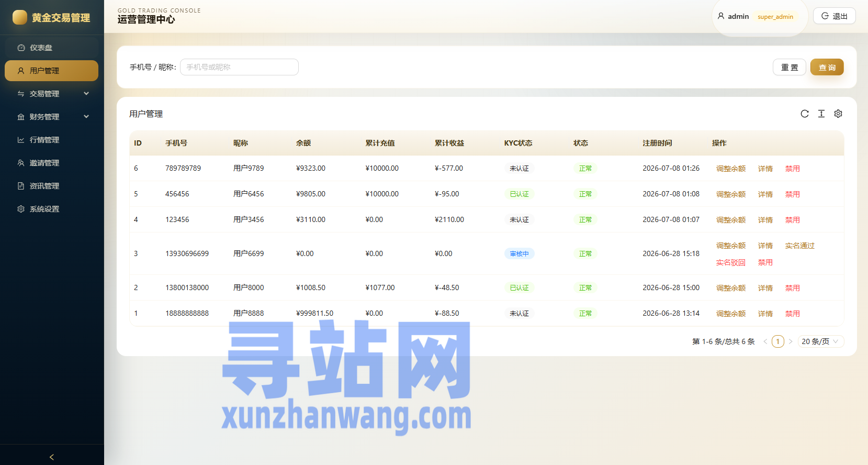The image size is (868, 465).
Task: Expand the 财务管理 submenu chevron
Action: (x=86, y=117)
